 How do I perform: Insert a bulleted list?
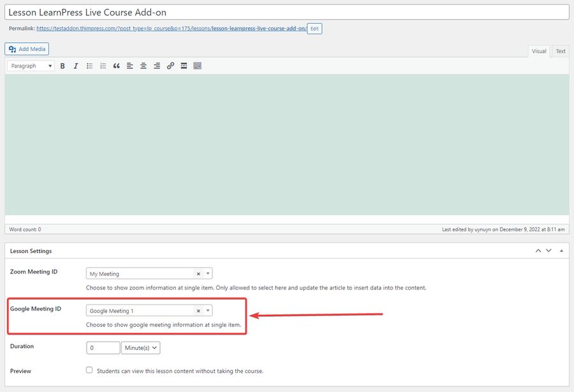[89, 66]
